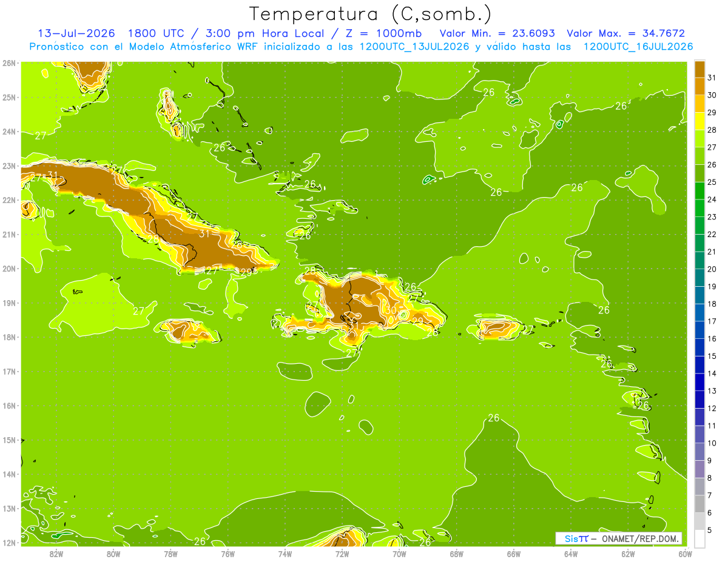The height and width of the screenshot is (562, 728).
Task: Click the '18N' latitude axis label
Action: coord(9,337)
